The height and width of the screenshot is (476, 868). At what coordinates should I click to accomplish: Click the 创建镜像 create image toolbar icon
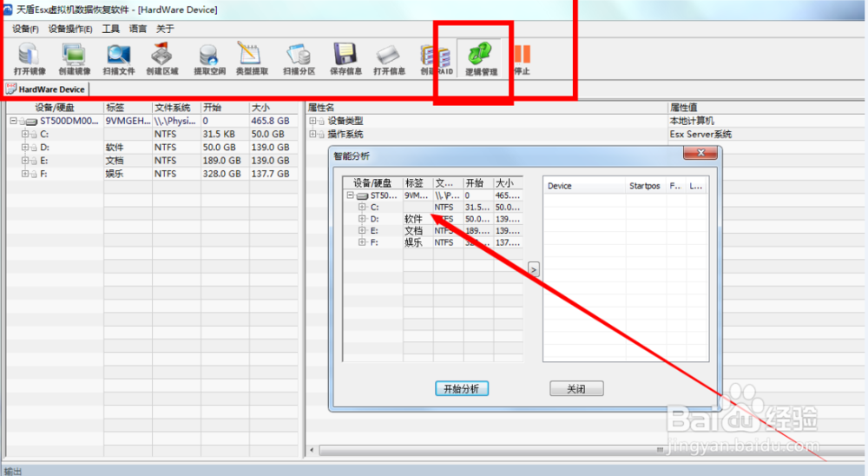tap(74, 59)
